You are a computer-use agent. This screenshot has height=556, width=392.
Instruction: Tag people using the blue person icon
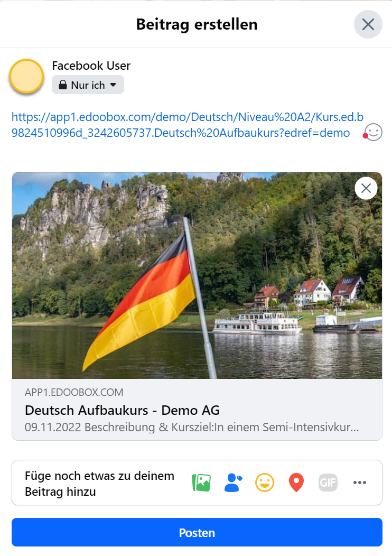coord(233,483)
